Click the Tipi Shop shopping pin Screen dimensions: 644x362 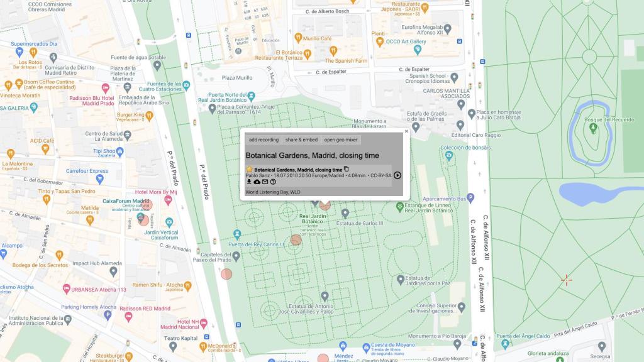pyautogui.click(x=120, y=152)
